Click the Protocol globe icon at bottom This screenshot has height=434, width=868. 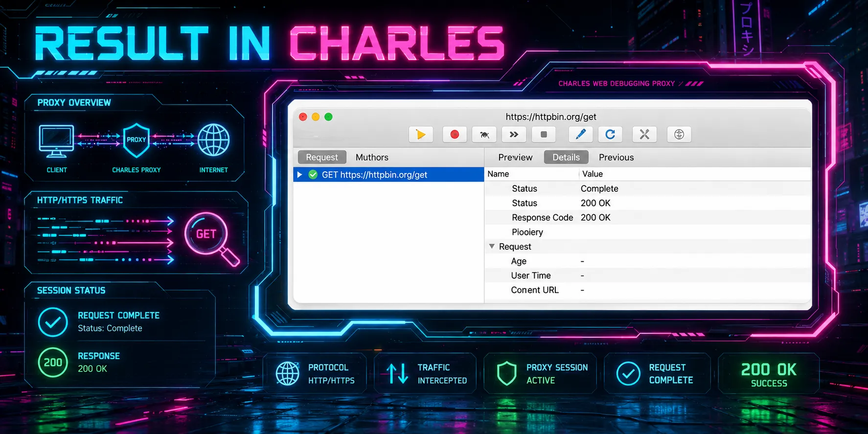(287, 374)
